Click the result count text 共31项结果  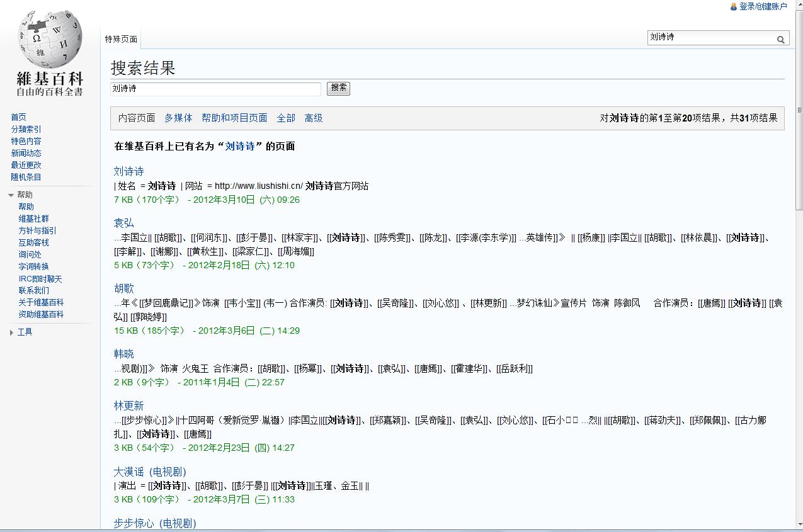click(x=754, y=118)
